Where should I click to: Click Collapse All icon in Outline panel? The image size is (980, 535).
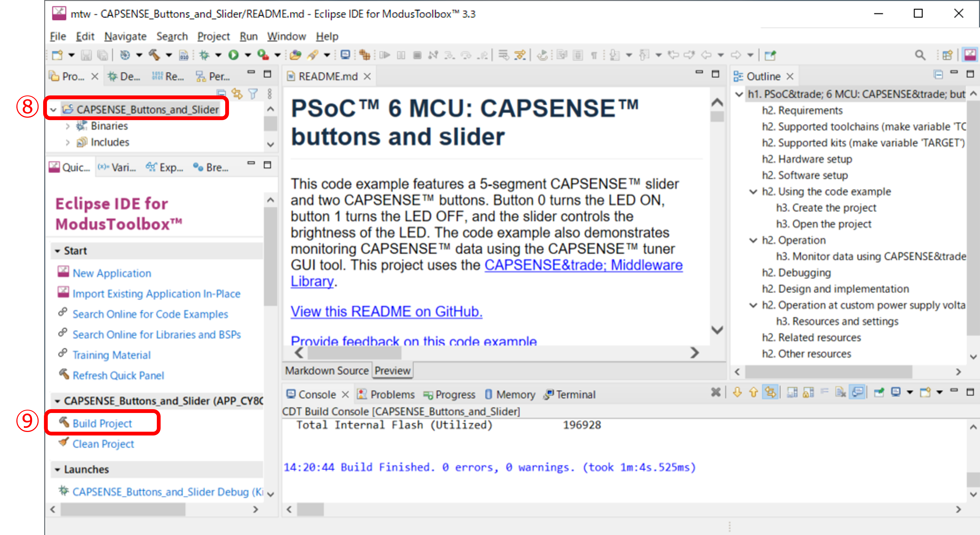[x=938, y=75]
